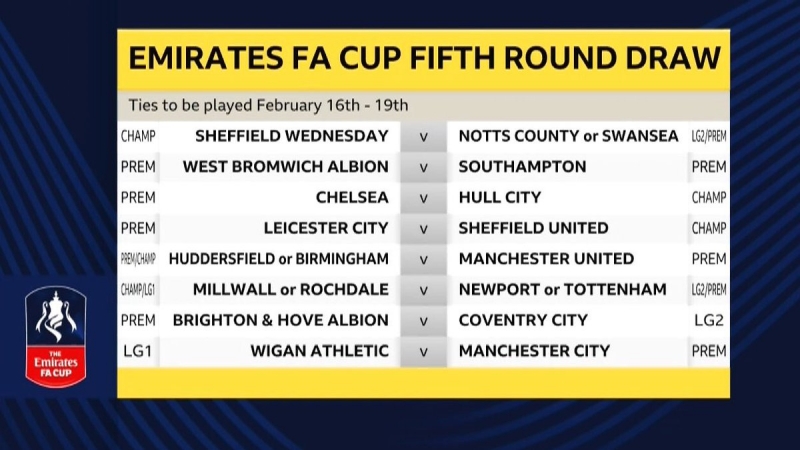Select the Fifth Round Draw title heading

tap(424, 59)
